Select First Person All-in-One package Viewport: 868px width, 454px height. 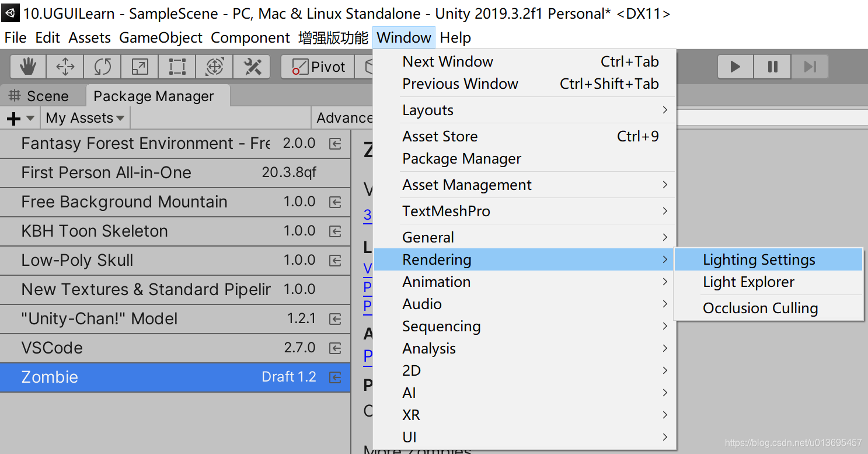click(175, 173)
